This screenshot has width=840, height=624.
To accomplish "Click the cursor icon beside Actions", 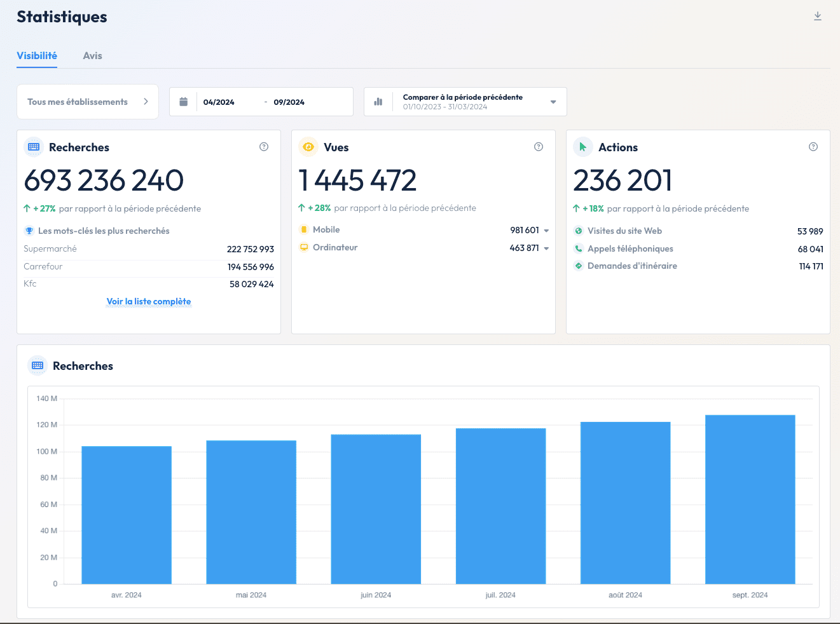I will click(x=583, y=147).
